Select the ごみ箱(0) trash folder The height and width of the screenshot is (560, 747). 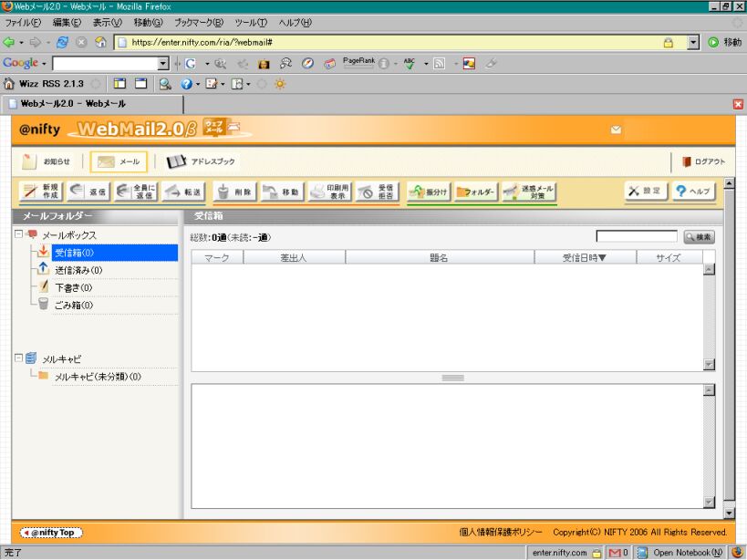(73, 306)
